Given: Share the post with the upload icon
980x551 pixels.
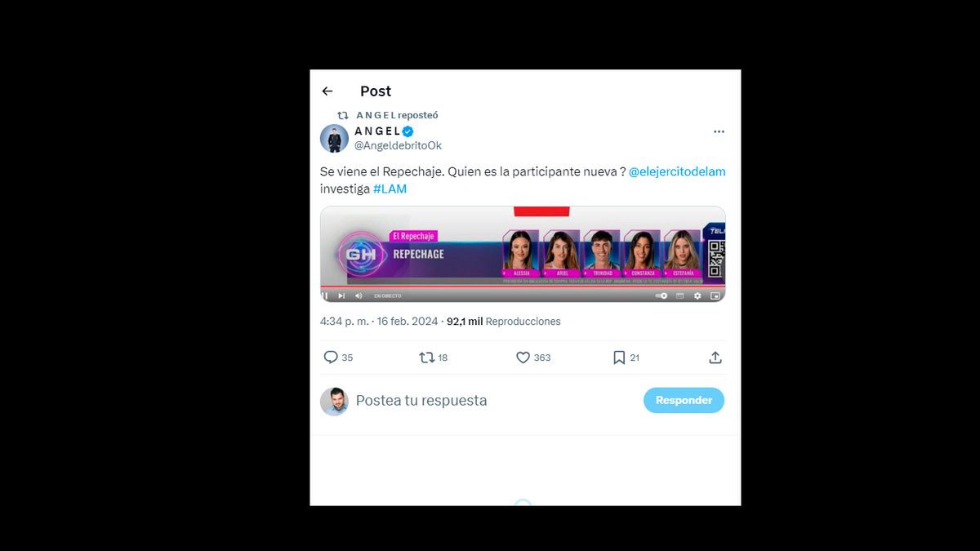Looking at the screenshot, I should click(x=715, y=358).
